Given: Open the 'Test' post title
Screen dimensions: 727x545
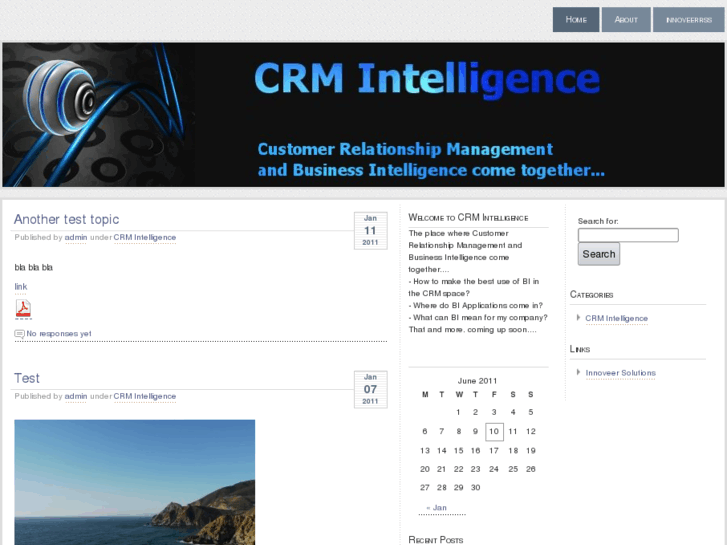Looking at the screenshot, I should pos(27,378).
